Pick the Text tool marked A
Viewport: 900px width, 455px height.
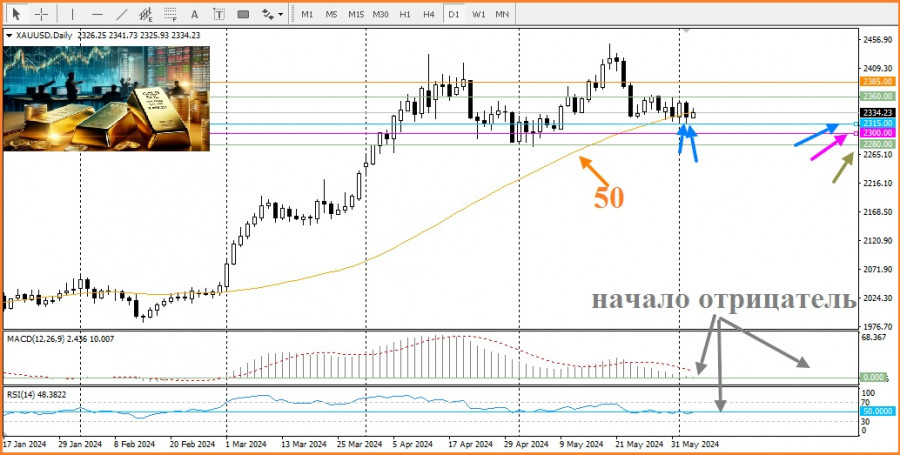(195, 14)
